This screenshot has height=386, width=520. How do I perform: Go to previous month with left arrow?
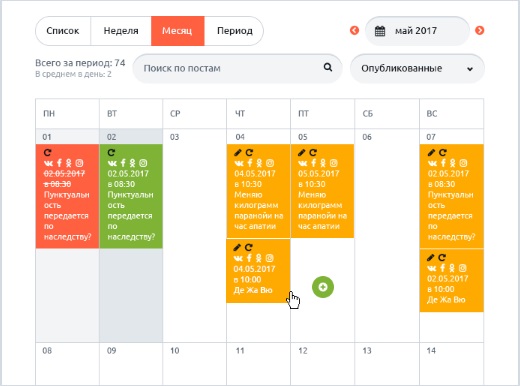click(x=354, y=31)
